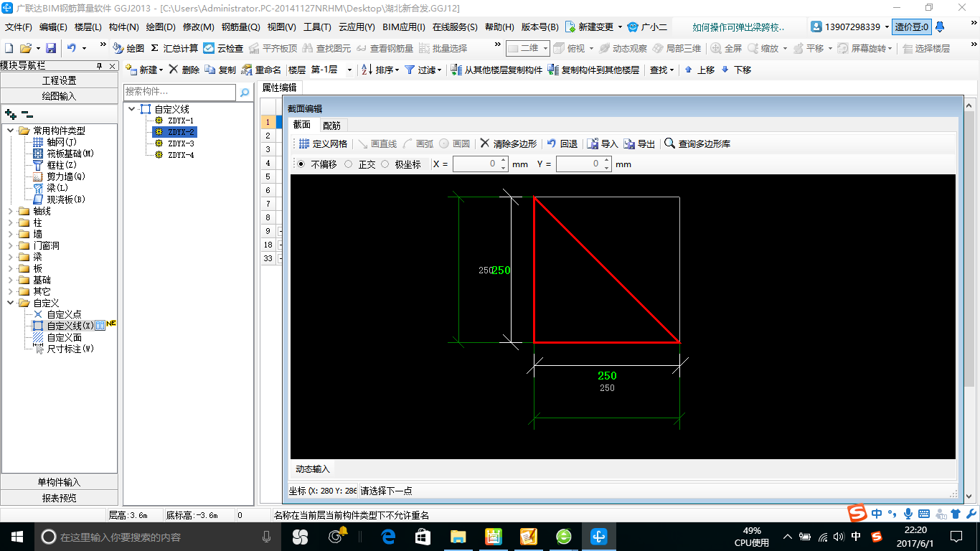Click the undo arrow icon
The height and width of the screenshot is (551, 980).
coord(72,48)
